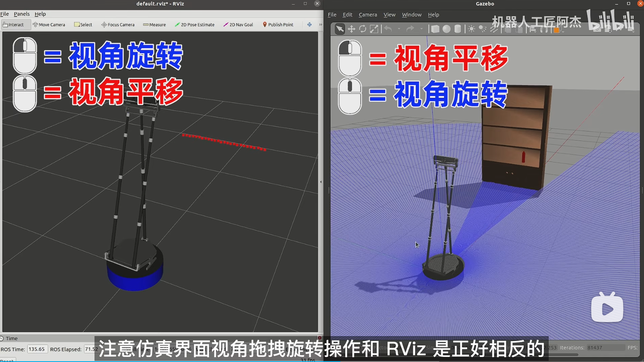Click the left panel handle of Gazebo viewport
Screen dimensions: 644x362
pyautogui.click(x=329, y=190)
